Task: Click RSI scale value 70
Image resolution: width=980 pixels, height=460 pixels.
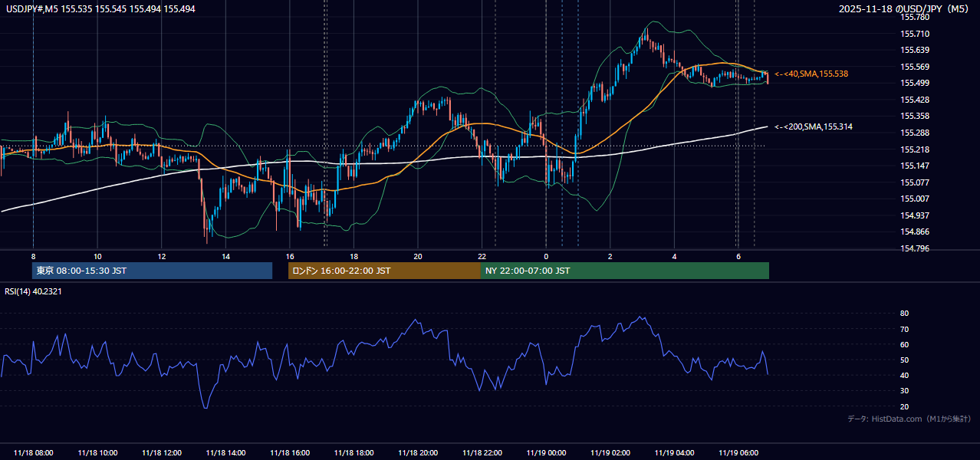Action: (905, 329)
